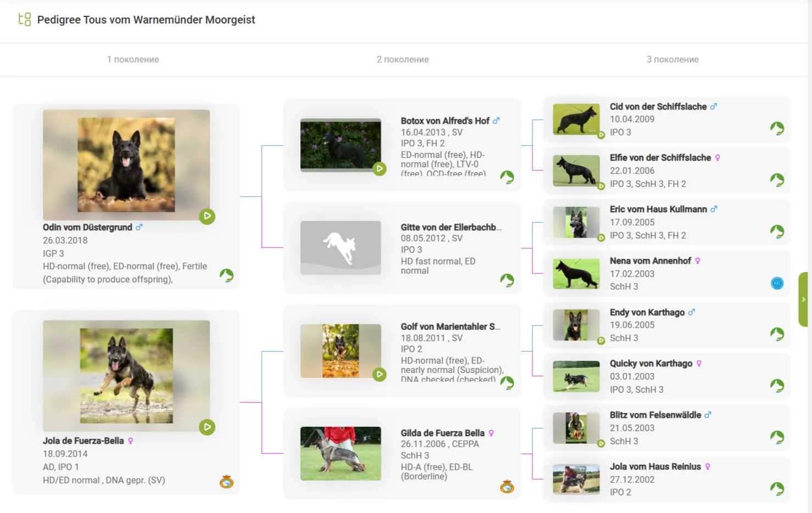Click the leaf icon for Jola vom Haus Reinius
This screenshot has width=812, height=513.
[777, 489]
